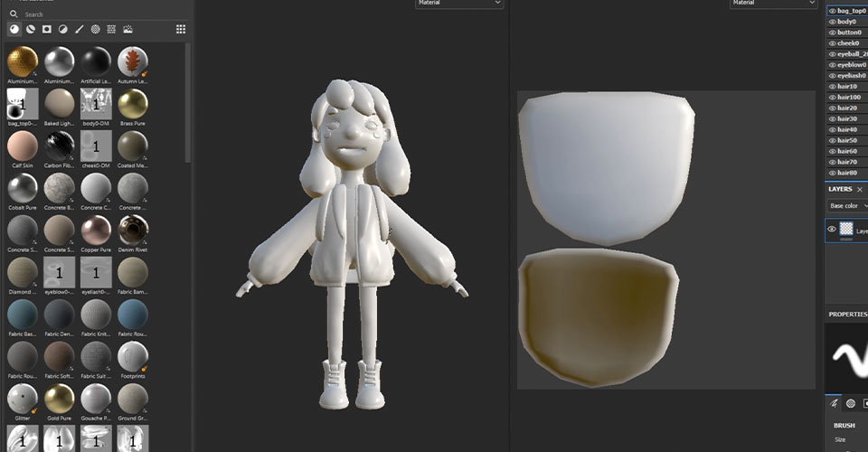The height and width of the screenshot is (452, 868).
Task: Close the Layers panel
Action: click(x=860, y=189)
